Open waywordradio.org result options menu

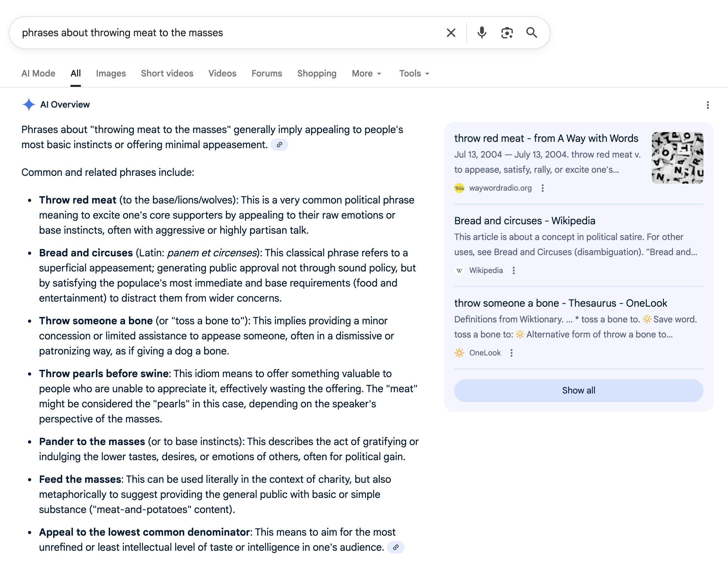(x=543, y=188)
